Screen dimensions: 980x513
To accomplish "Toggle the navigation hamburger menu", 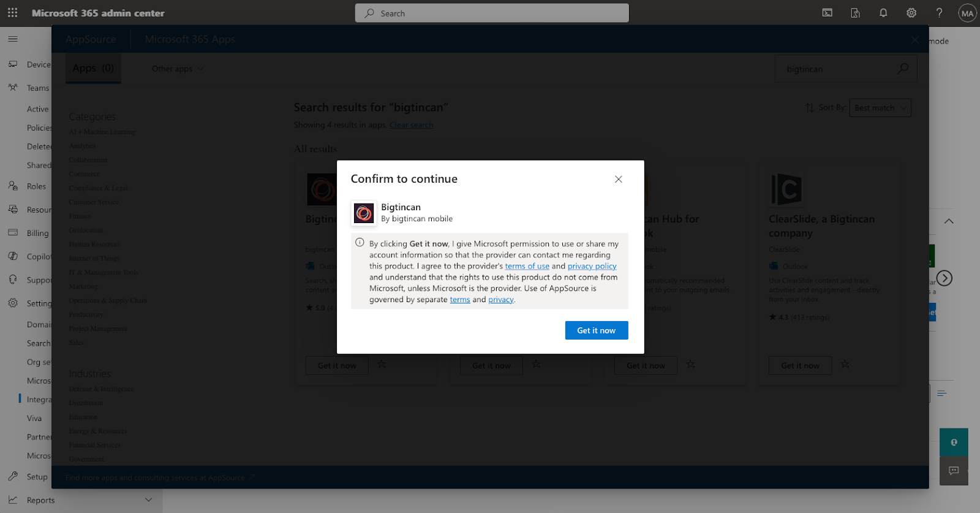I will (x=13, y=39).
